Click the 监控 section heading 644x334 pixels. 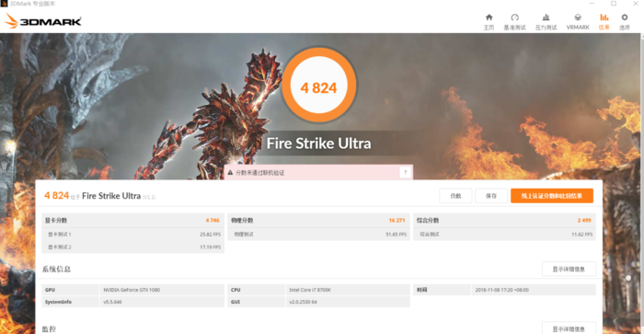pos(49,329)
